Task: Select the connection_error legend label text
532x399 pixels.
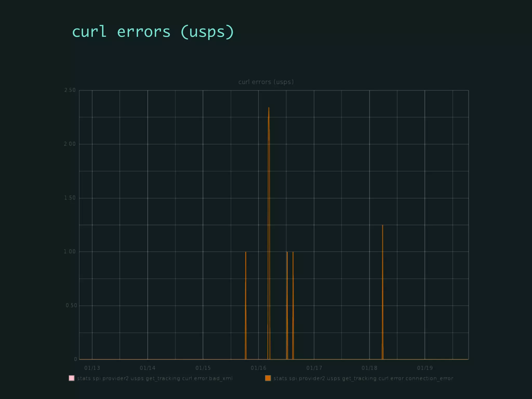Action: tap(363, 378)
